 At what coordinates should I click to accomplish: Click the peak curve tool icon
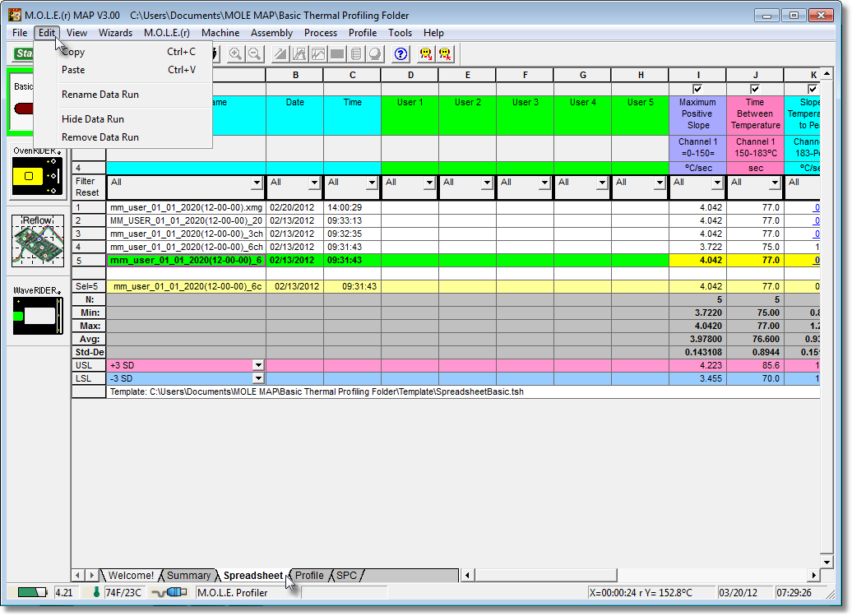click(x=299, y=53)
